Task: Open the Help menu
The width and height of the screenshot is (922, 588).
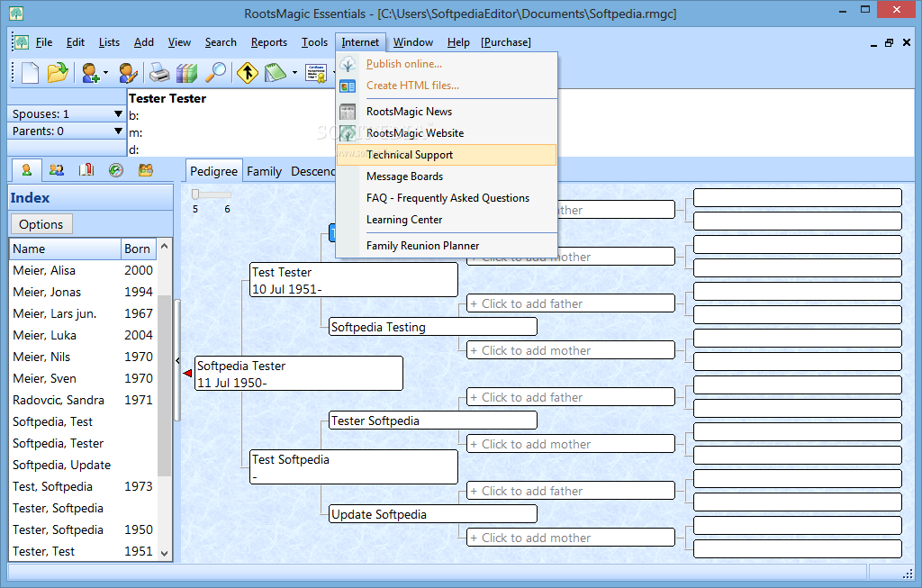Action: point(458,42)
